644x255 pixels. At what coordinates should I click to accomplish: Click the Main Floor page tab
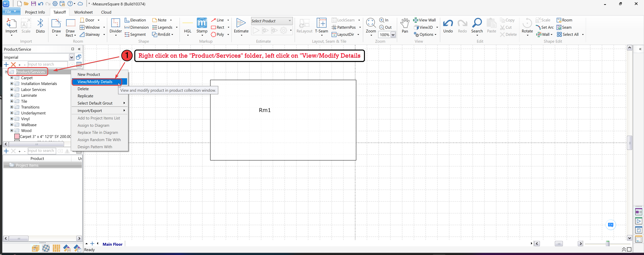coord(112,244)
